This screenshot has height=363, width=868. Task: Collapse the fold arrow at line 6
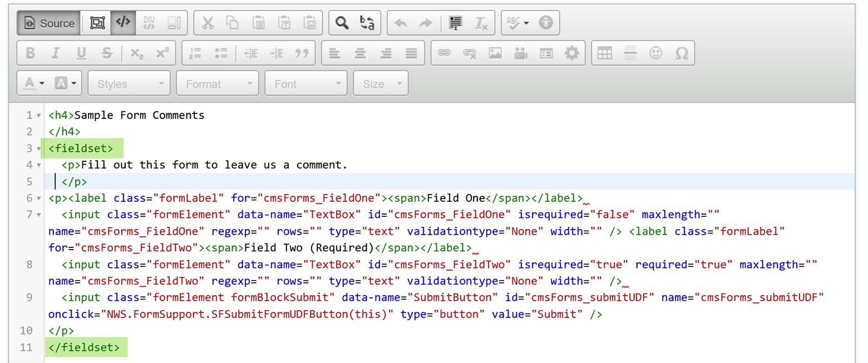[38, 198]
